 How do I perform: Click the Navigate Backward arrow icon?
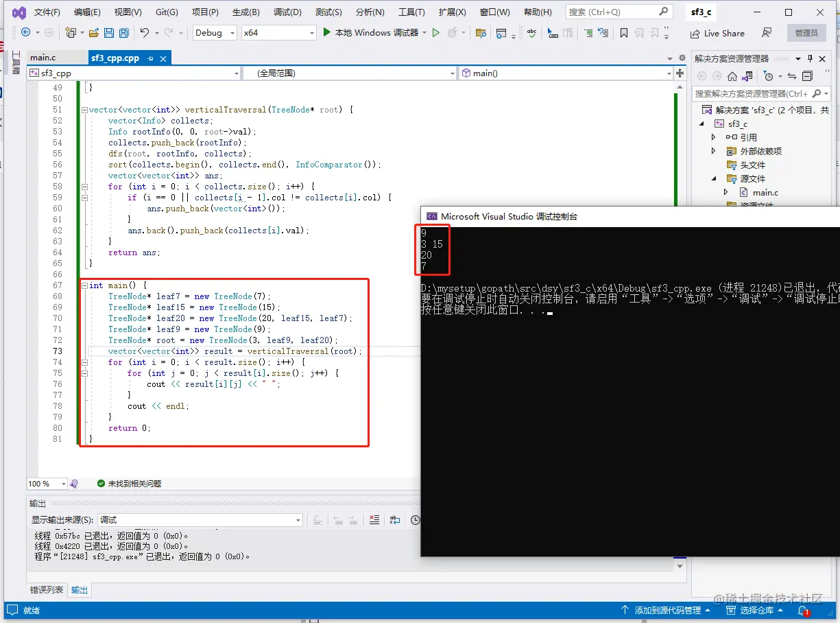pos(26,32)
